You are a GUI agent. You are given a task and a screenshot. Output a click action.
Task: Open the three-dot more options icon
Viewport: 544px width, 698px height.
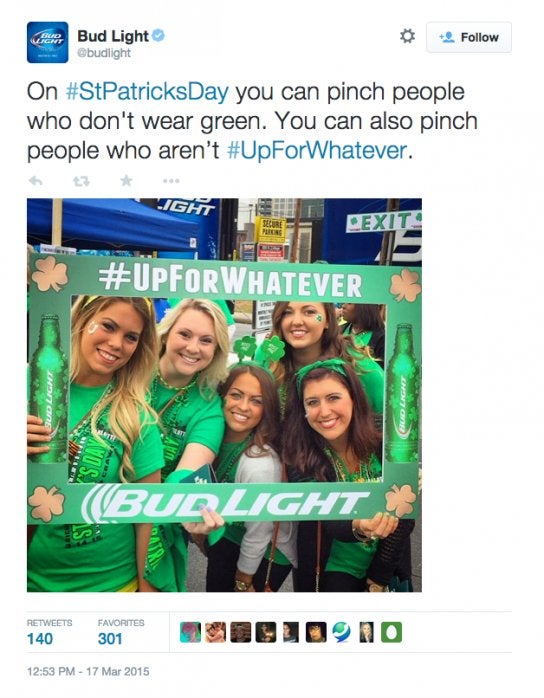pos(171,181)
